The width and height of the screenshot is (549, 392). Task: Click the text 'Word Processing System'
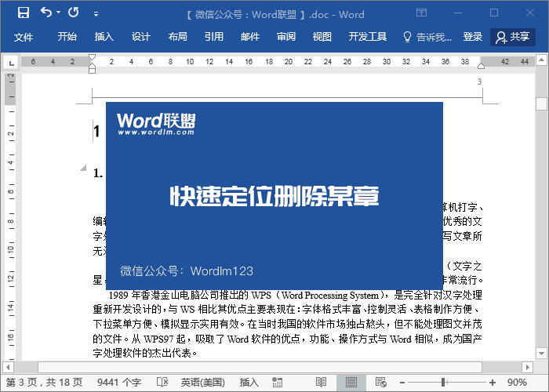pos(330,295)
